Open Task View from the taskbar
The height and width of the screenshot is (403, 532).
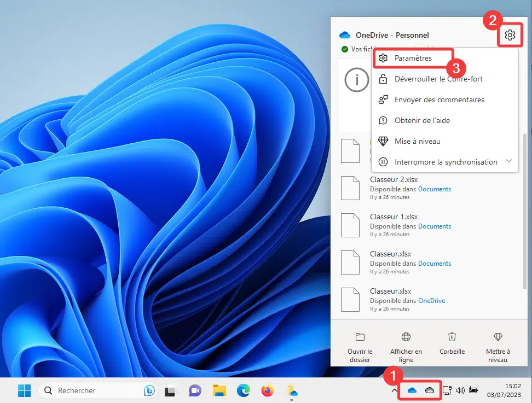(170, 391)
